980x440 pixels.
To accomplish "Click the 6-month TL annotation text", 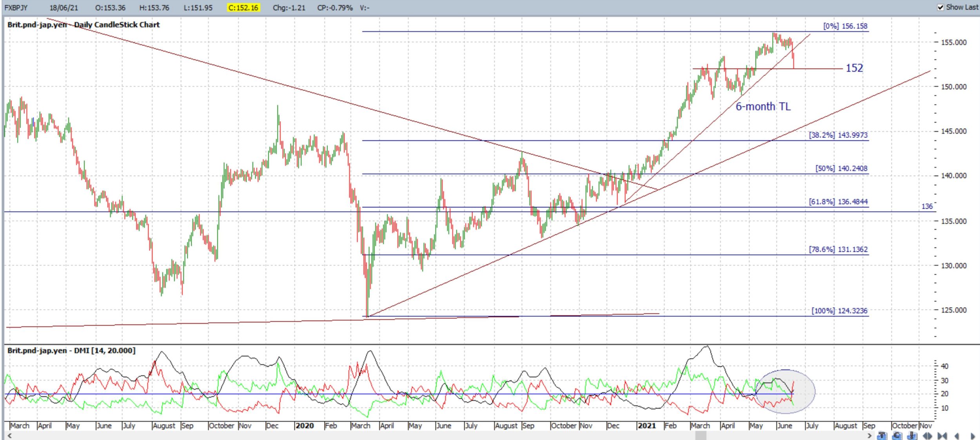I will (763, 107).
